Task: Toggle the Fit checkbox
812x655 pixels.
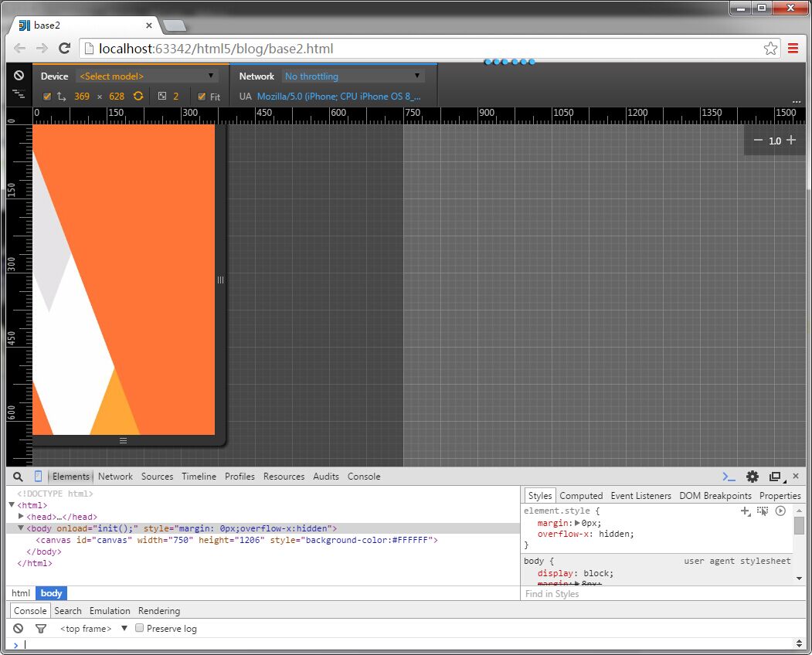Action: [x=202, y=97]
